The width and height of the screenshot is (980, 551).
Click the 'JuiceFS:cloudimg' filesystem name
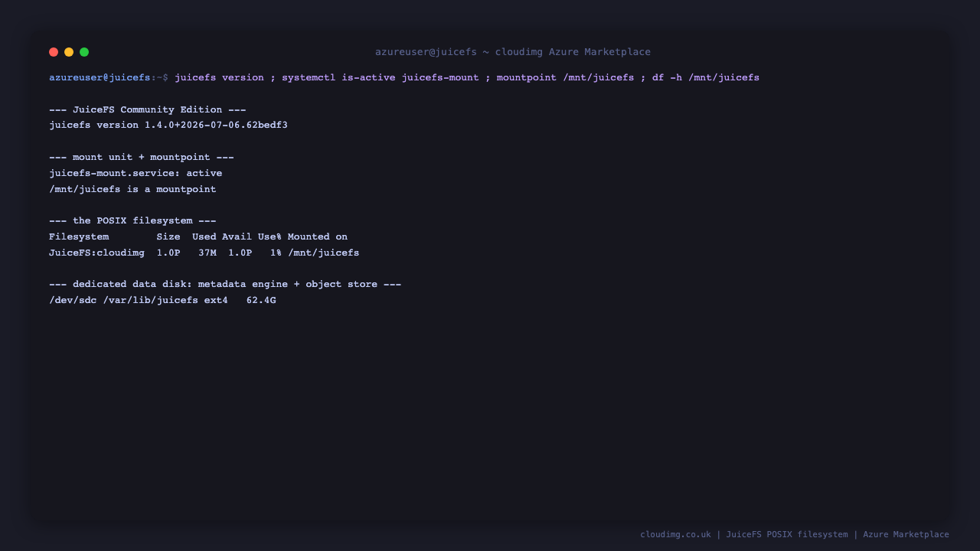96,253
